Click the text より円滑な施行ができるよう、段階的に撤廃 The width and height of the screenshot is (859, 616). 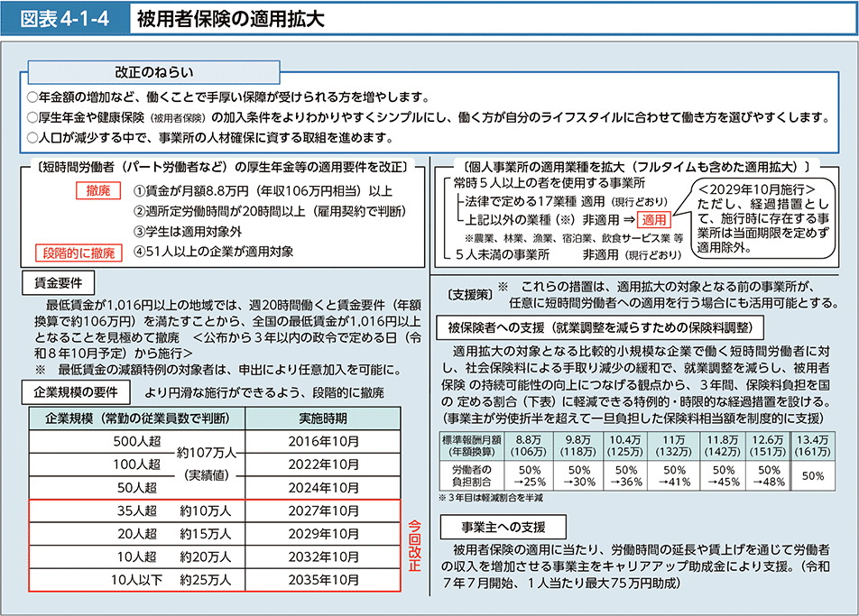(264, 392)
